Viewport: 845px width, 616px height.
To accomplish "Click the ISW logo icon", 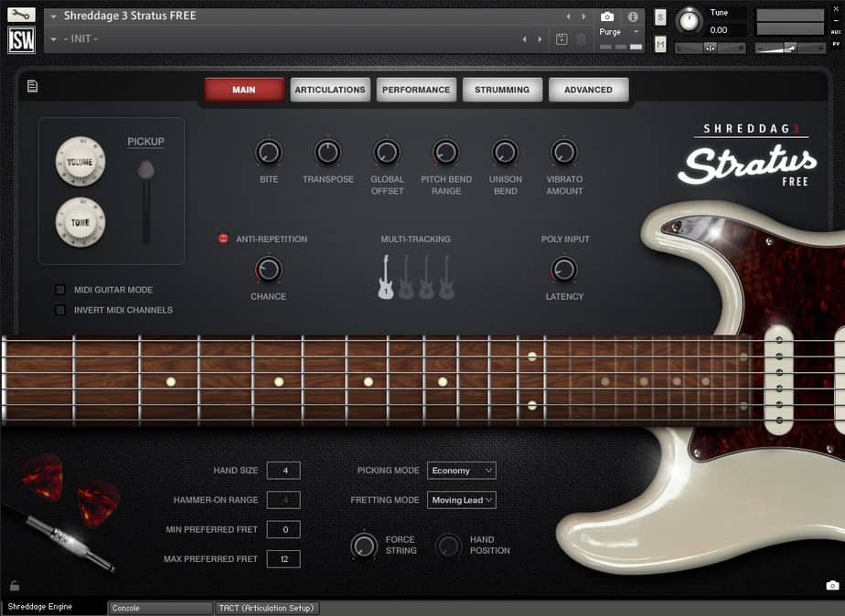I will pos(21,40).
